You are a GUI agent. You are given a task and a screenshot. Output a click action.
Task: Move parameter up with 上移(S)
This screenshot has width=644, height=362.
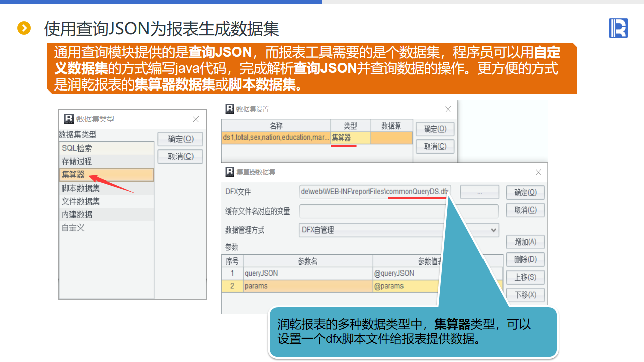(525, 277)
